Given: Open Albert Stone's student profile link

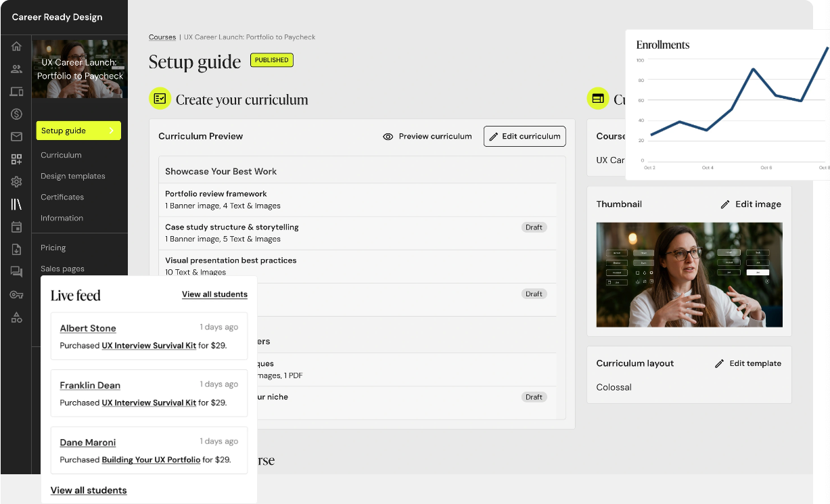Looking at the screenshot, I should pyautogui.click(x=88, y=328).
